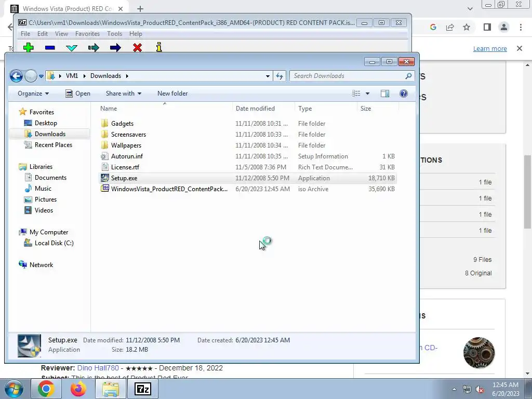Viewport: 532px width, 399px height.
Task: Open the 7-Zip Help menu
Action: (136, 34)
